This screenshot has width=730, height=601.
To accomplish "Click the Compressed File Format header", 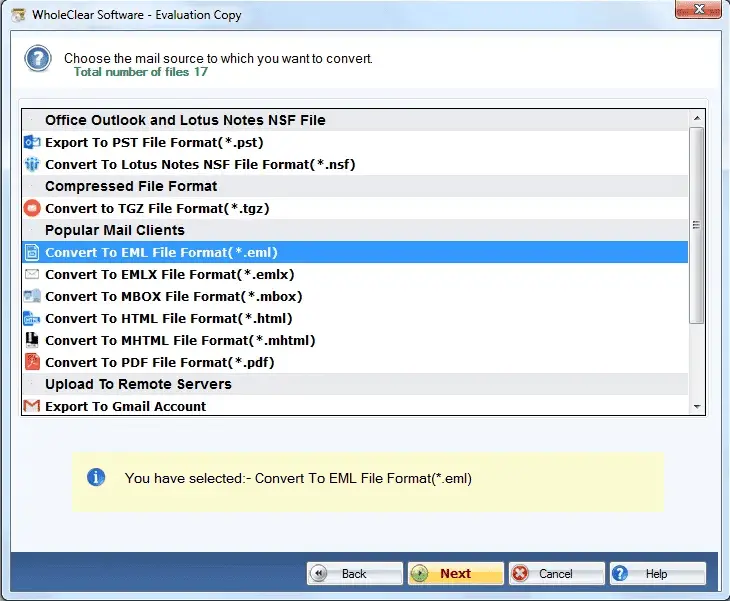I will coord(355,186).
